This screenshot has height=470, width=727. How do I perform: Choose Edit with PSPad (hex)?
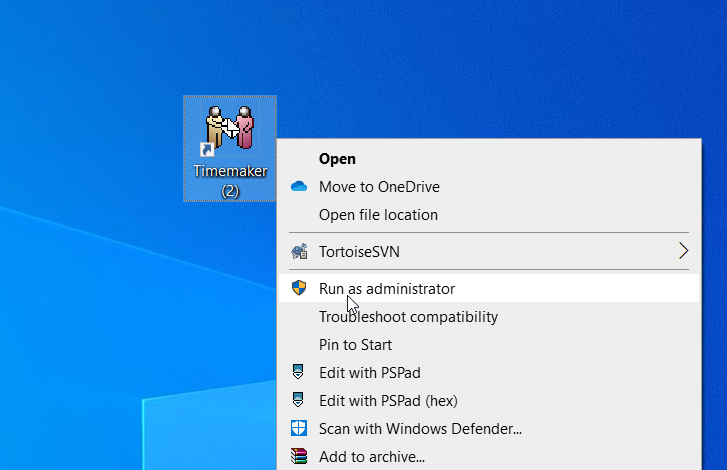point(489,400)
